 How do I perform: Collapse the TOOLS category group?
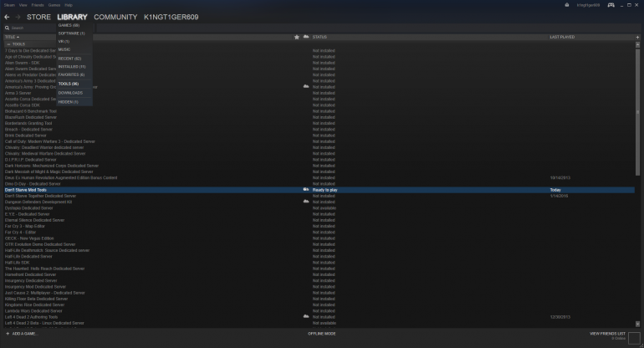point(8,44)
